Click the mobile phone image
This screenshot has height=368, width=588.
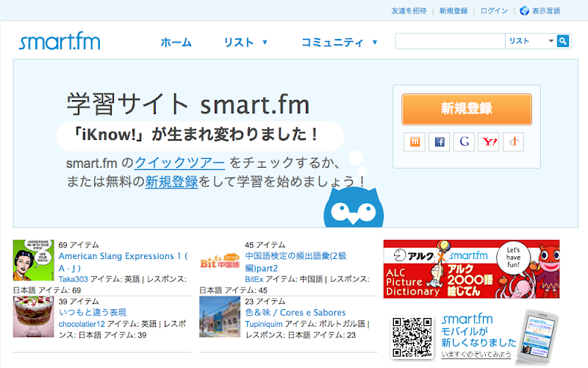(537, 338)
